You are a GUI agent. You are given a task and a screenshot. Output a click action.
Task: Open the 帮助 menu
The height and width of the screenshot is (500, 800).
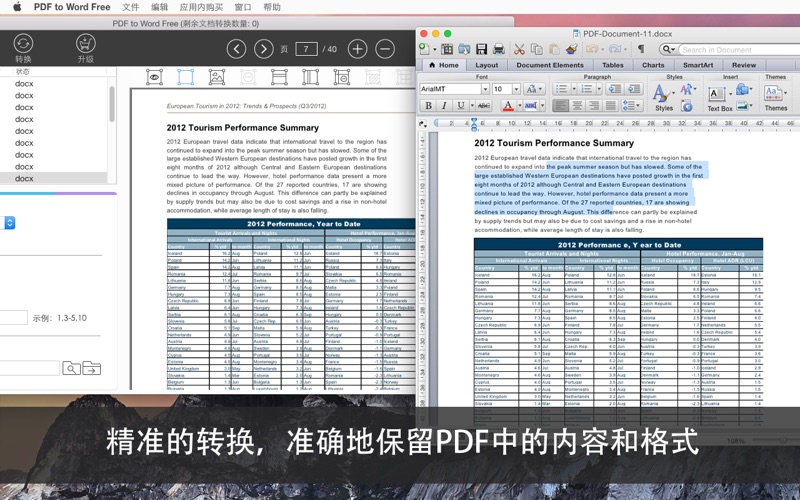tap(272, 7)
